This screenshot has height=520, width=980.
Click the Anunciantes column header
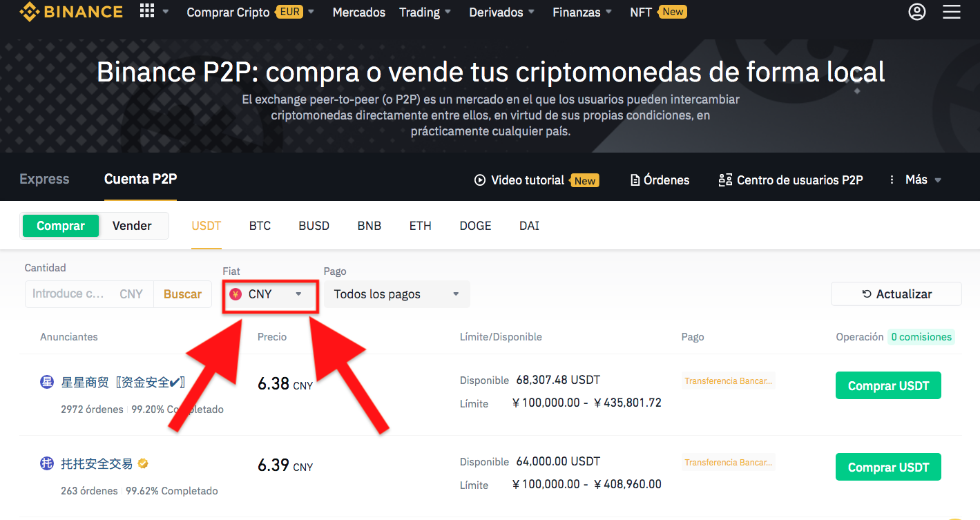click(69, 337)
